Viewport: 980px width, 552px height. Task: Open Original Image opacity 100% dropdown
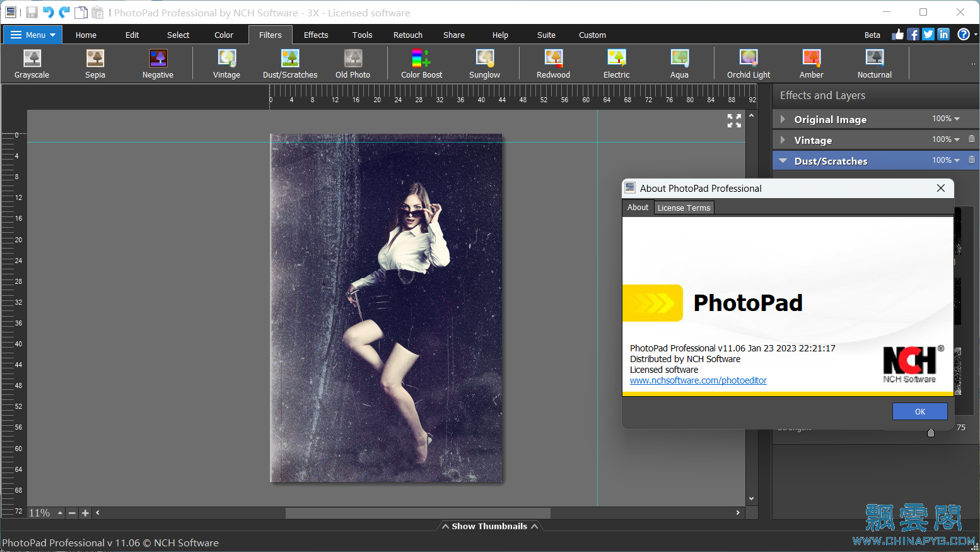[x=946, y=119]
